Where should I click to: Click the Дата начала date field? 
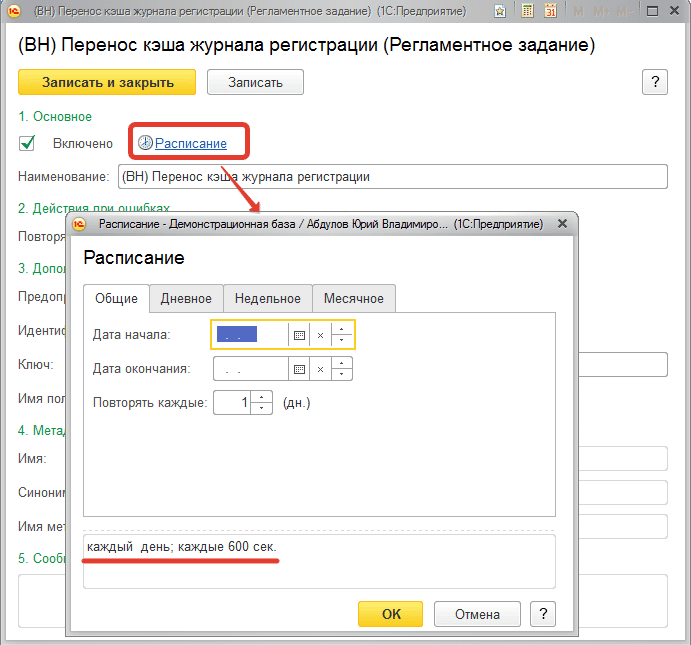click(x=251, y=335)
